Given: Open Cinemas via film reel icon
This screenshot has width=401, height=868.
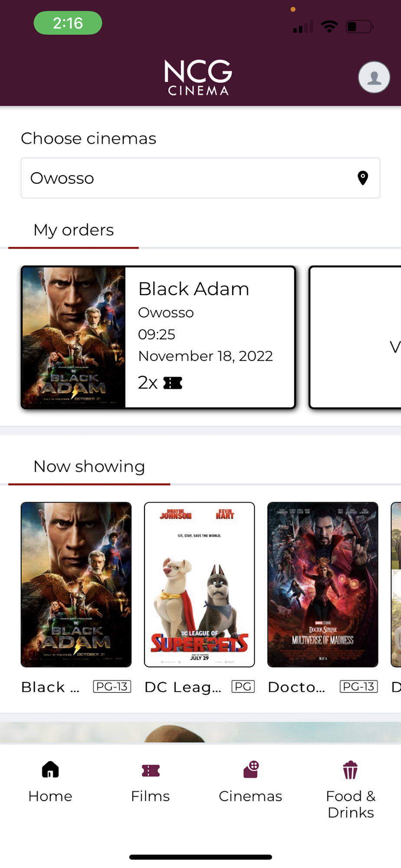Looking at the screenshot, I should (251, 769).
